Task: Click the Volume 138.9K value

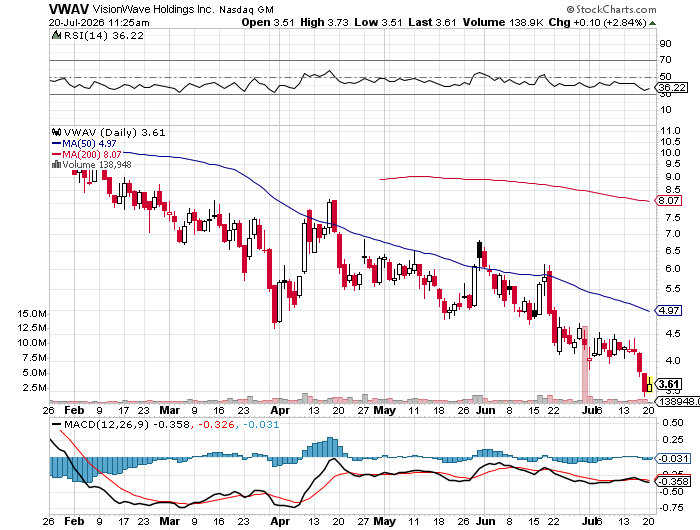Action: pyautogui.click(x=503, y=22)
